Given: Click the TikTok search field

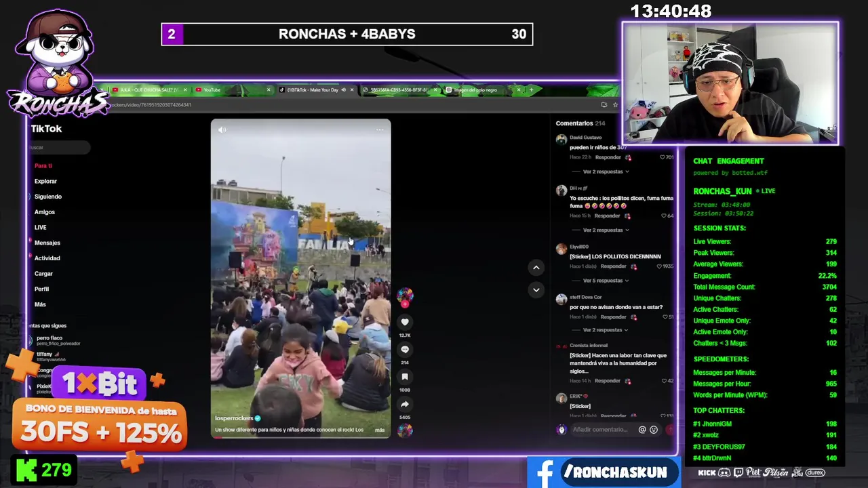Looking at the screenshot, I should tap(59, 147).
